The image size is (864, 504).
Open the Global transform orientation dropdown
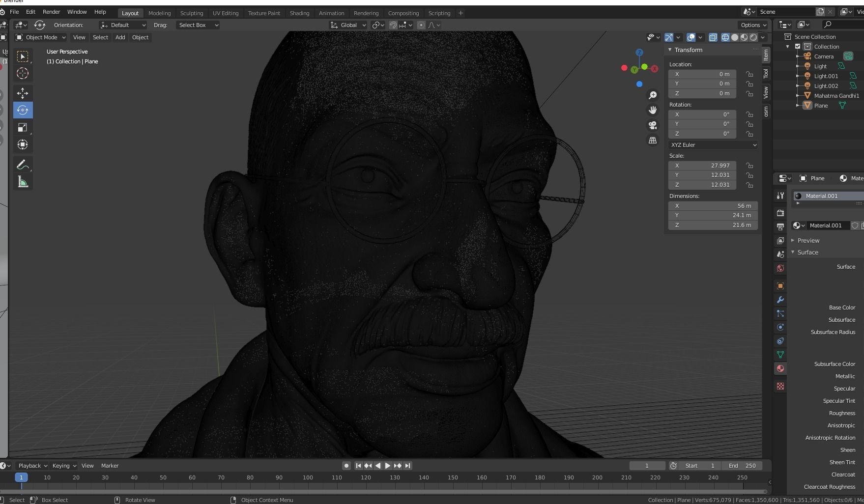click(x=348, y=25)
